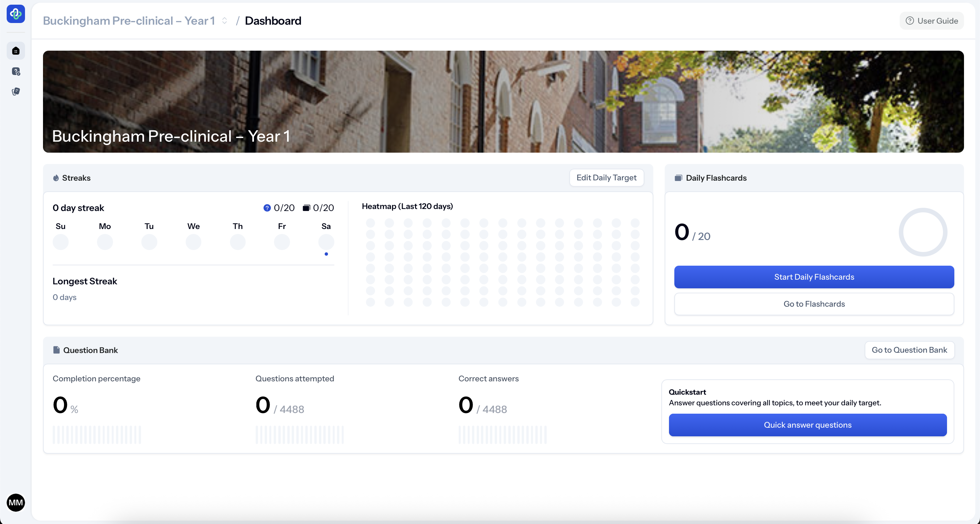Select the Saturday streak circle
This screenshot has width=980, height=524.
(326, 242)
